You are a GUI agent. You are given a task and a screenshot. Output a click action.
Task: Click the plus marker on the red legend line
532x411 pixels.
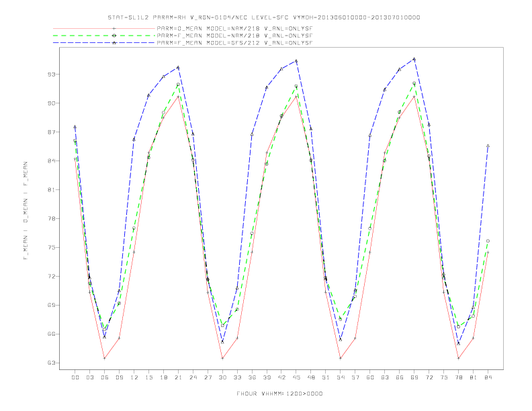[114, 28]
